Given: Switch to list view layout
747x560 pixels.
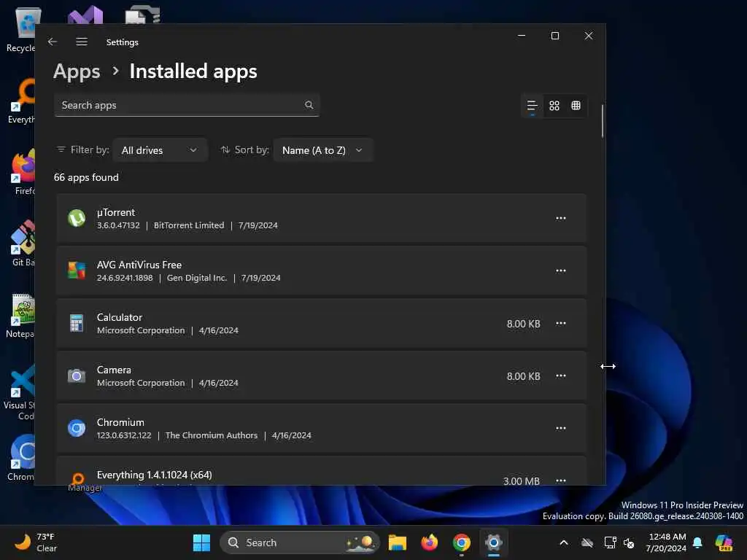Looking at the screenshot, I should tap(532, 106).
